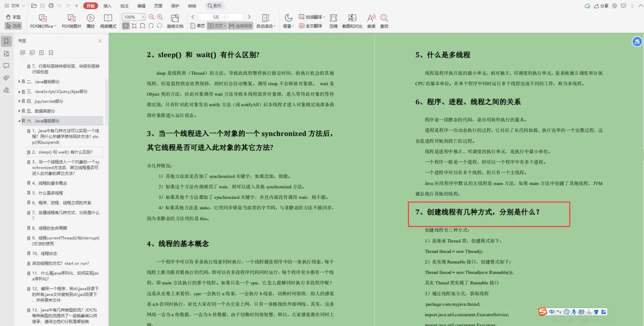Switch to the 批注 tab
Viewport: 644px width, 326px height.
pos(125,6)
